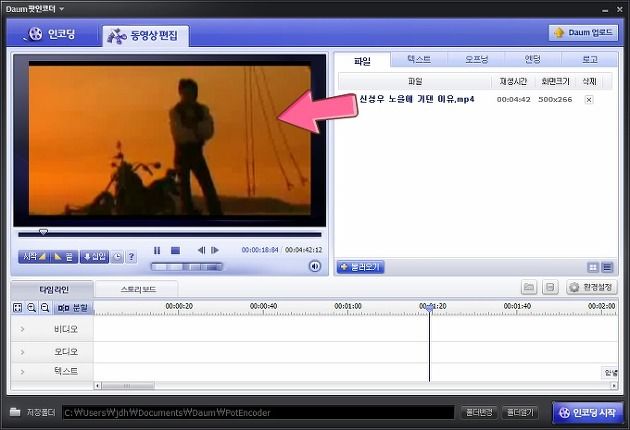Open project with the folder icon above the timeline
Viewport: 630px width, 430px height.
(529, 287)
